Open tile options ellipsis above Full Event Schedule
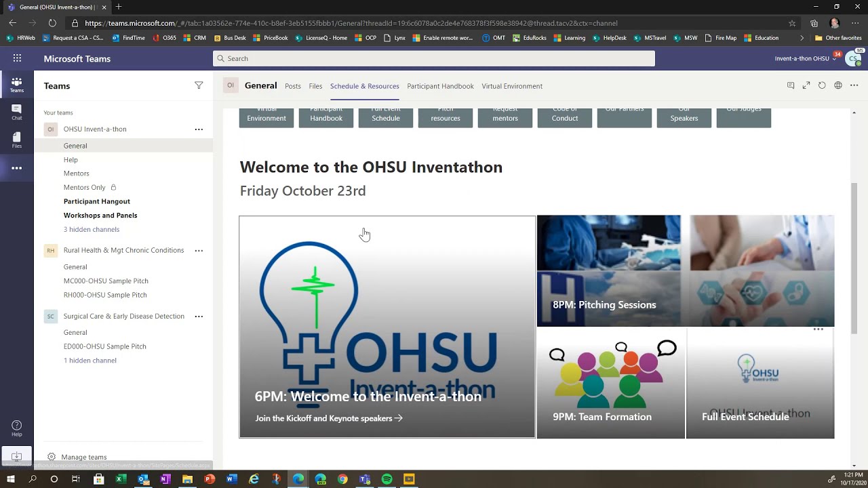This screenshot has height=488, width=868. 818,329
